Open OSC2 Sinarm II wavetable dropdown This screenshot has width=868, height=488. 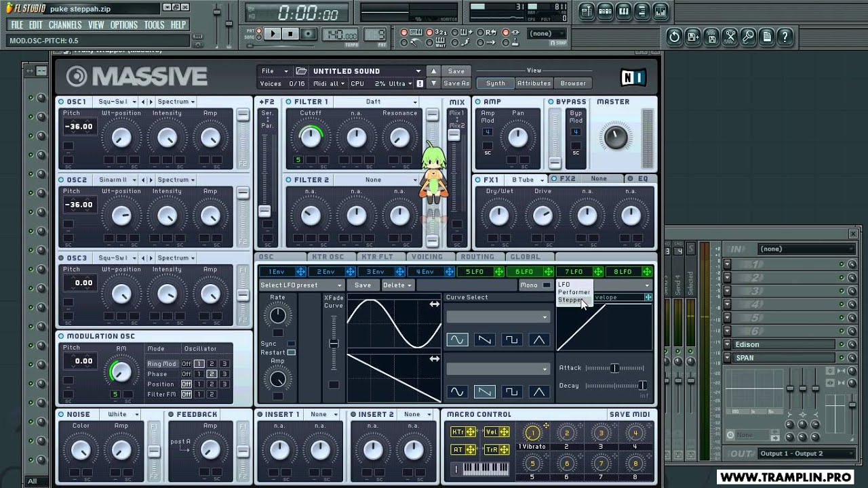117,180
